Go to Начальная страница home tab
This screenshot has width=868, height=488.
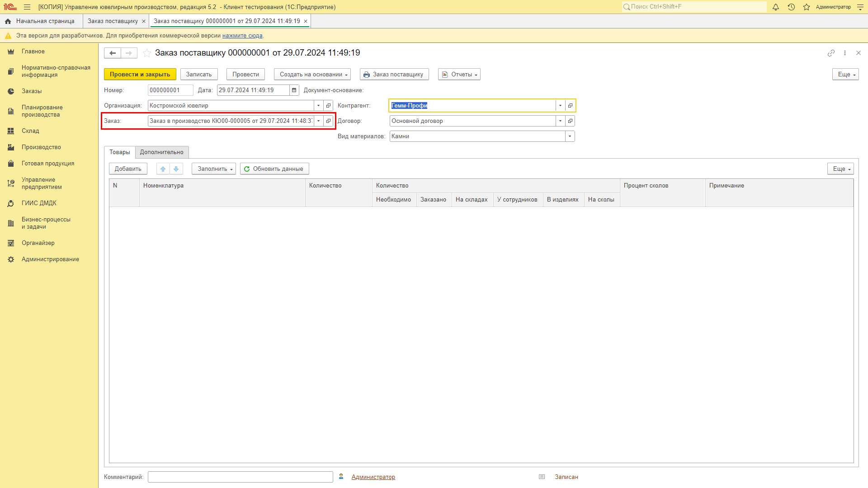coord(40,21)
